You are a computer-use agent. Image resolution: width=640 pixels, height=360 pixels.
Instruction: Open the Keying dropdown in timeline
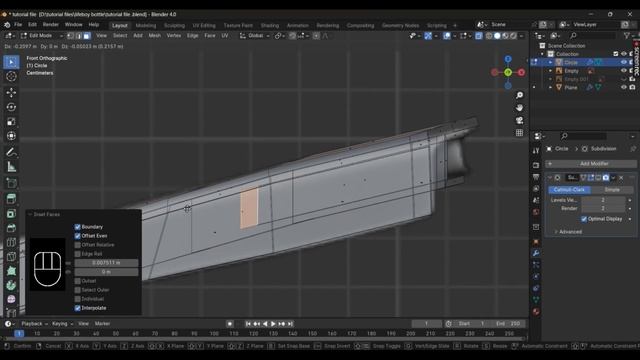click(62, 324)
